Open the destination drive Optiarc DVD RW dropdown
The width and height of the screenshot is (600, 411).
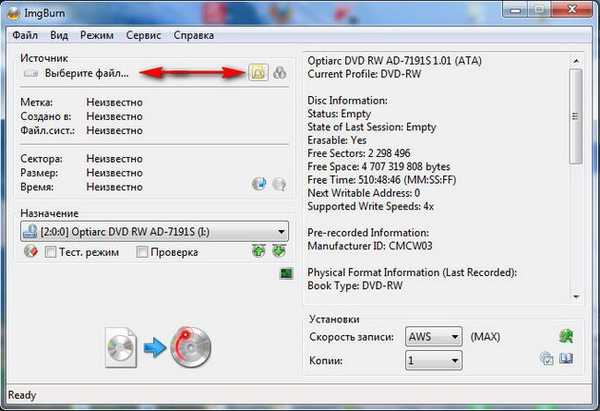155,232
